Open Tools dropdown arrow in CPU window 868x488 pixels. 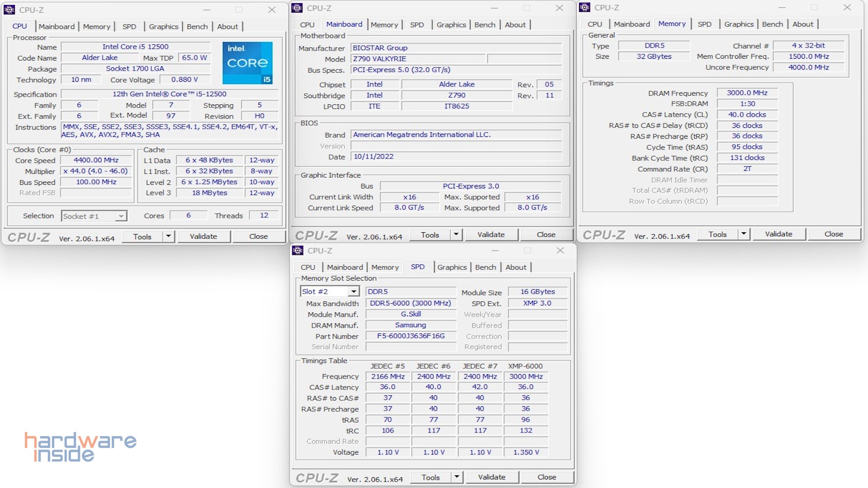[x=169, y=236]
